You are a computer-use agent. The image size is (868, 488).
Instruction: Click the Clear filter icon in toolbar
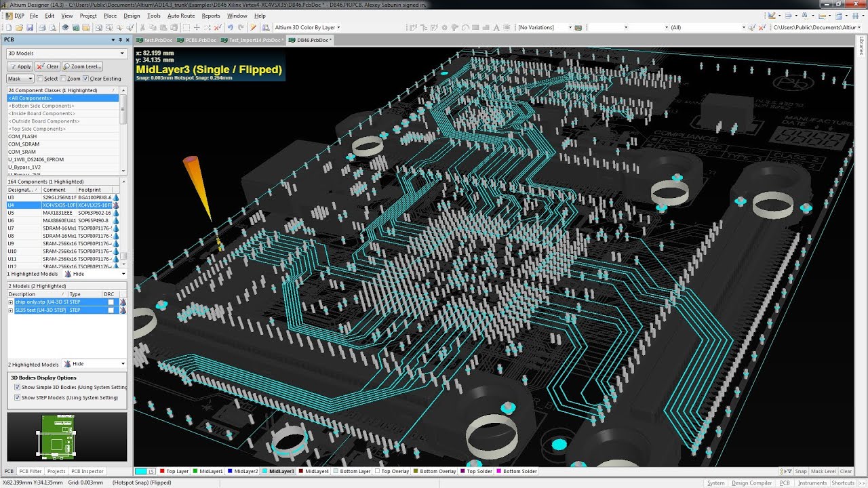click(218, 27)
